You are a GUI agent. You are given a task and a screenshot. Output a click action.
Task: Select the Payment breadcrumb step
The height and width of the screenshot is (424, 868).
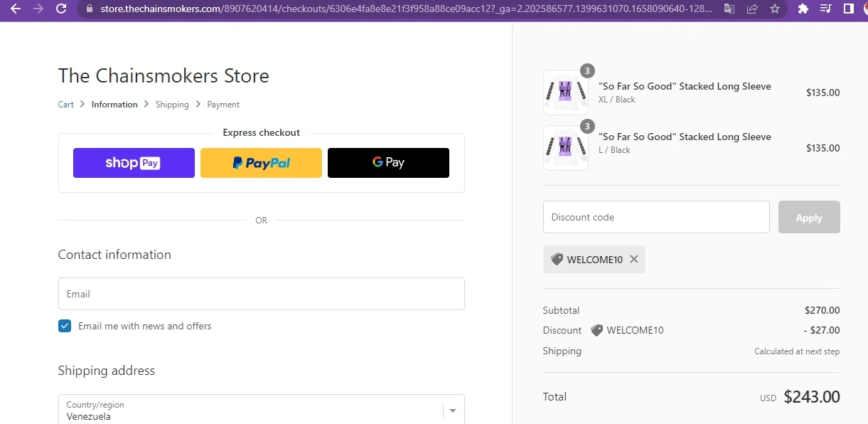(x=223, y=105)
